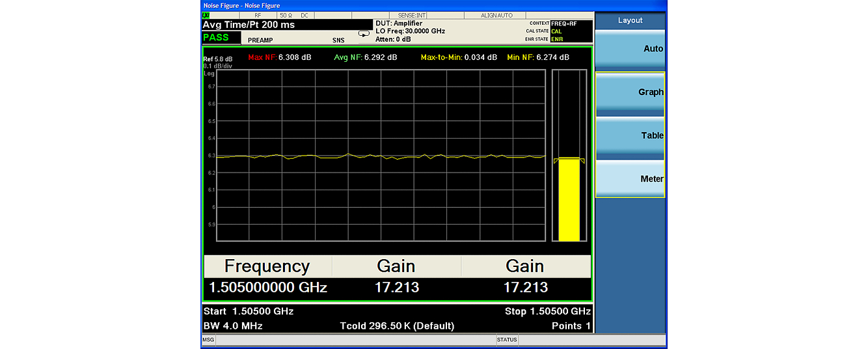The height and width of the screenshot is (349, 868).
Task: Click the yellow marker on the meter bar
Action: click(569, 160)
